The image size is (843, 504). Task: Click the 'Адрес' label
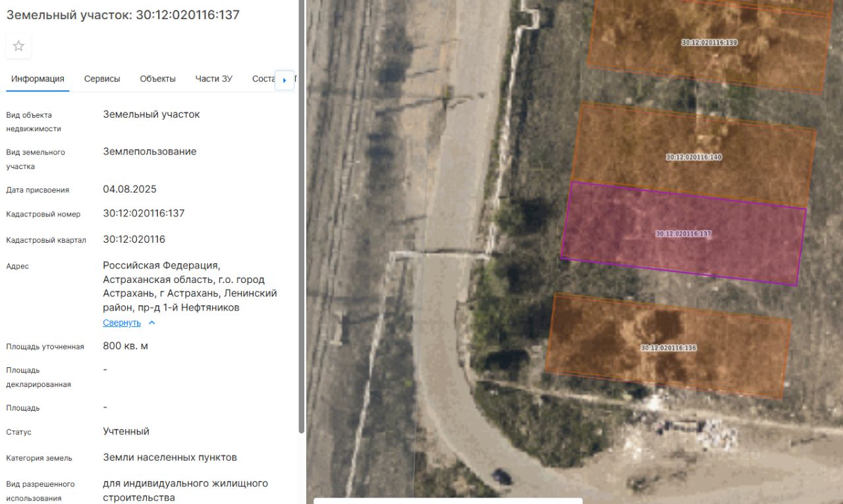point(18,266)
